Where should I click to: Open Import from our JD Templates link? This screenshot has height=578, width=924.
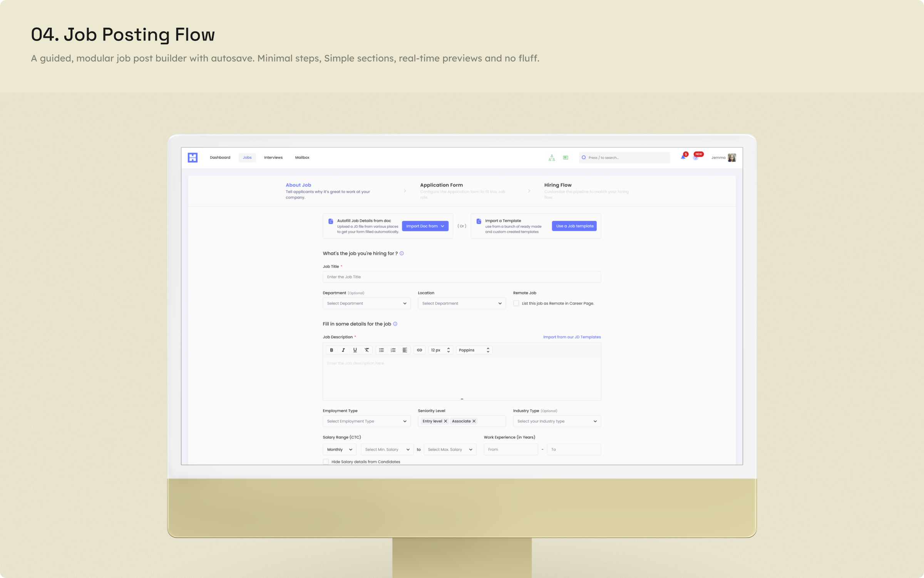[572, 337]
